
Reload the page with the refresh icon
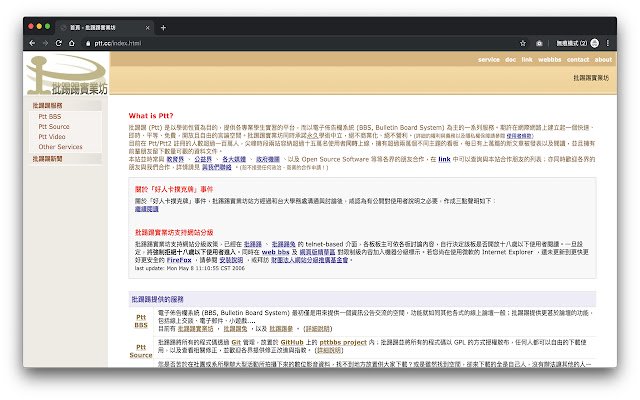point(58,43)
